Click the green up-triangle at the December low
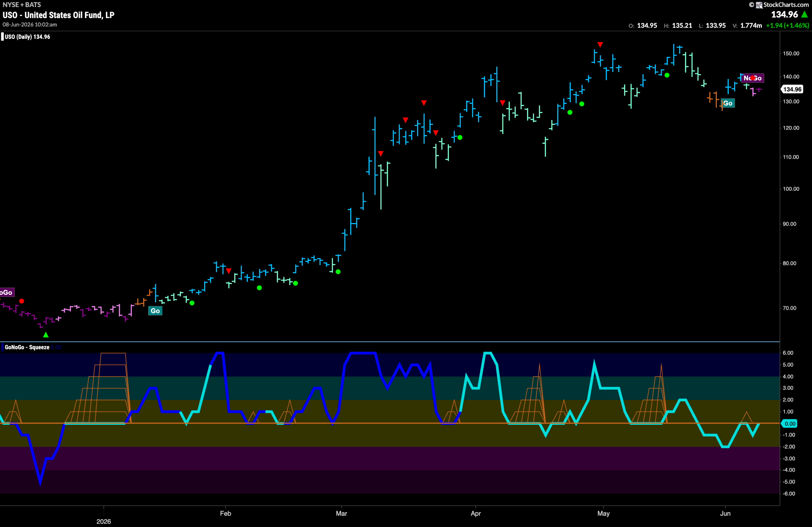 46,335
